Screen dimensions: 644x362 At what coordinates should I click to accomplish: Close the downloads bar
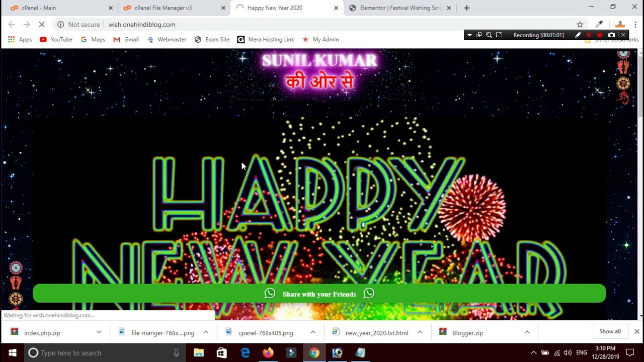click(x=637, y=331)
